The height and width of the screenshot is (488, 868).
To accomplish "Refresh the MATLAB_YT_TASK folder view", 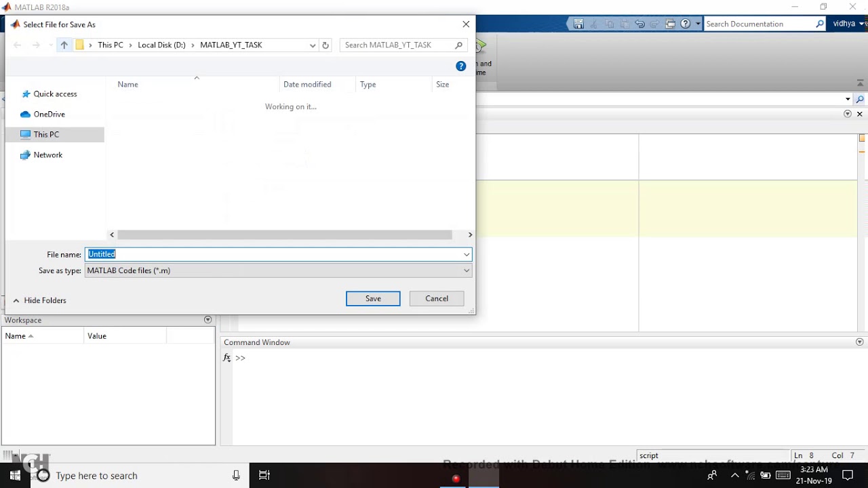I will pos(325,45).
